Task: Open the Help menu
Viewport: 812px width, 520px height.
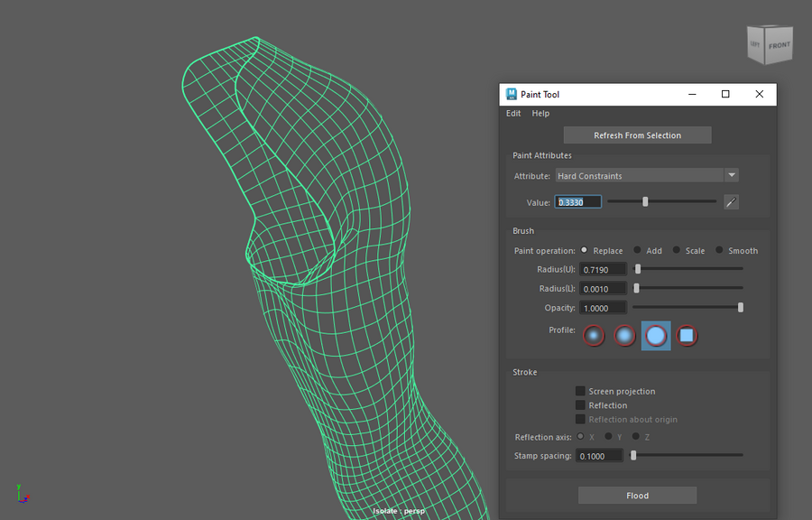Action: (540, 114)
